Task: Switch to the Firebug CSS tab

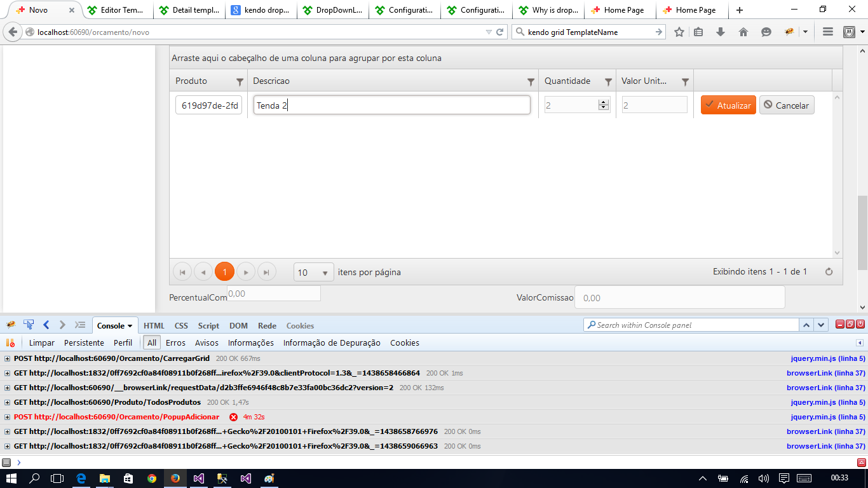Action: [x=181, y=325]
